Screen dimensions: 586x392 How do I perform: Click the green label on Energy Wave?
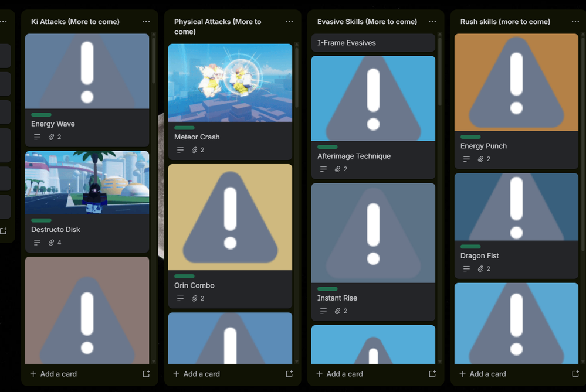tap(41, 115)
